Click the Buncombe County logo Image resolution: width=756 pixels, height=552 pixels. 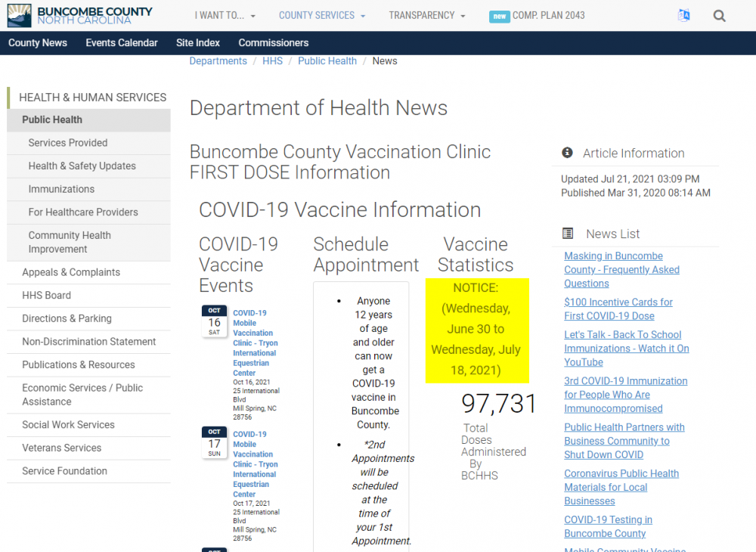point(80,15)
